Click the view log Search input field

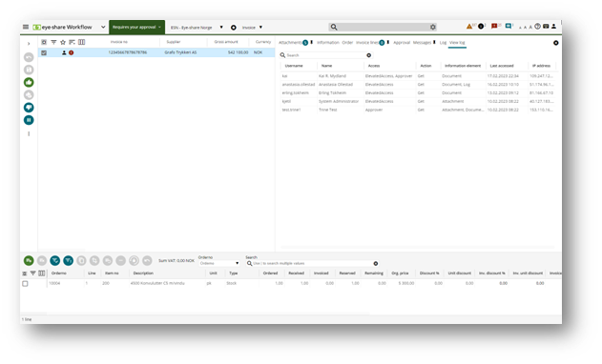pyautogui.click(x=325, y=55)
